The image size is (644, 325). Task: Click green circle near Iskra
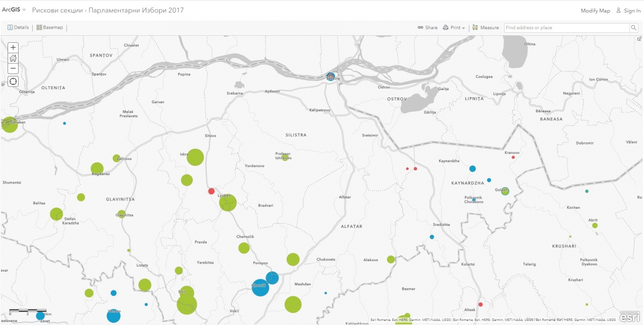(x=195, y=157)
